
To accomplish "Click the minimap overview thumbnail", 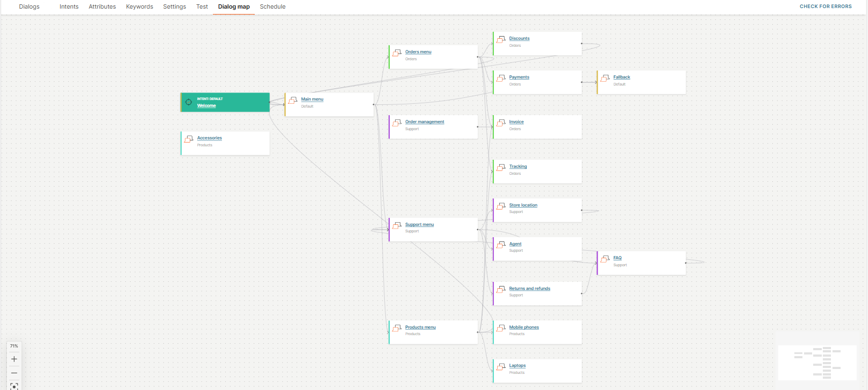I will pyautogui.click(x=817, y=363).
